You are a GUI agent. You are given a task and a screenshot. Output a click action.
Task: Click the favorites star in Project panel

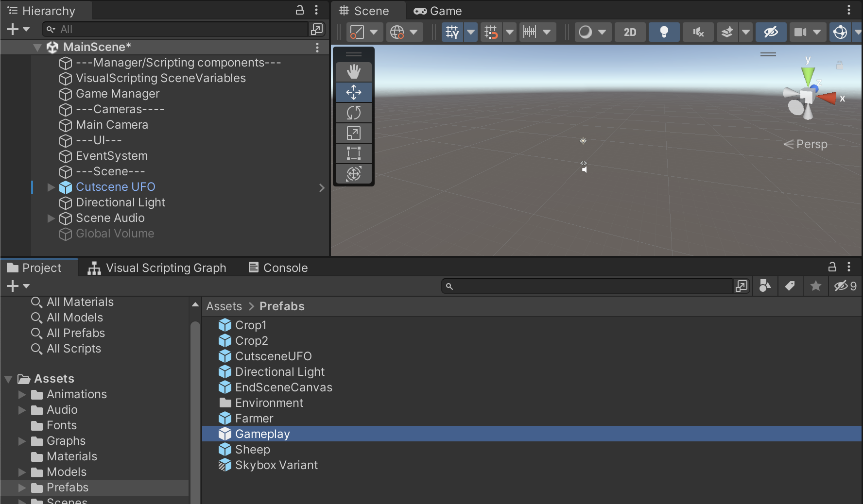tap(816, 286)
